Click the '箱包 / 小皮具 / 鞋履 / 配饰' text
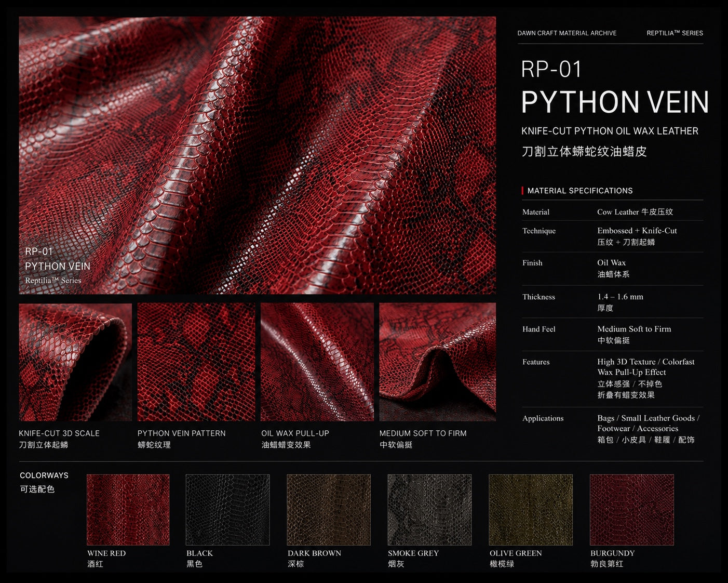This screenshot has height=583, width=728. [x=646, y=440]
